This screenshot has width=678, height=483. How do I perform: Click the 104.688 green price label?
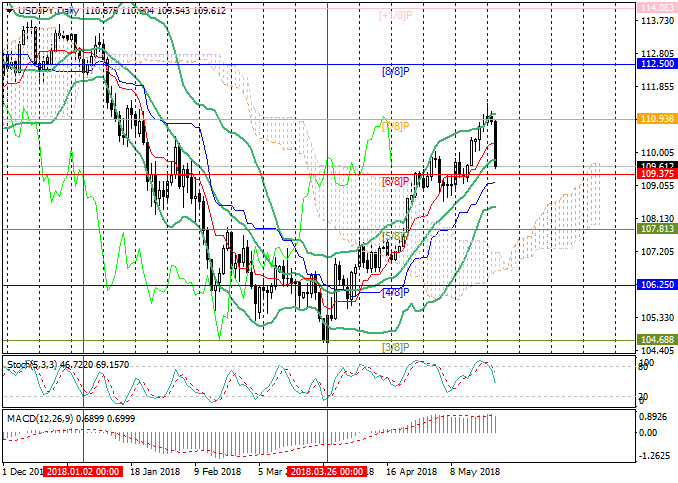pyautogui.click(x=656, y=340)
